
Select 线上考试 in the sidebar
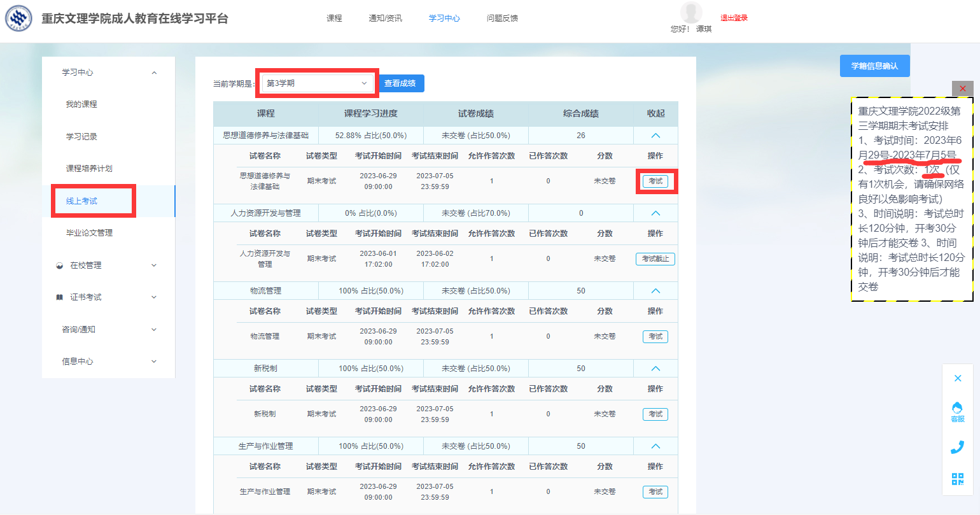[x=81, y=201]
